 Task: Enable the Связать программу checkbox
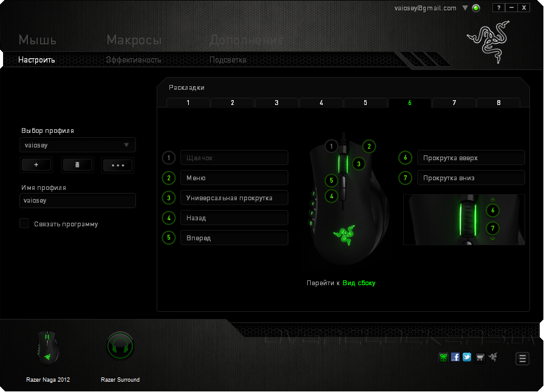point(24,223)
